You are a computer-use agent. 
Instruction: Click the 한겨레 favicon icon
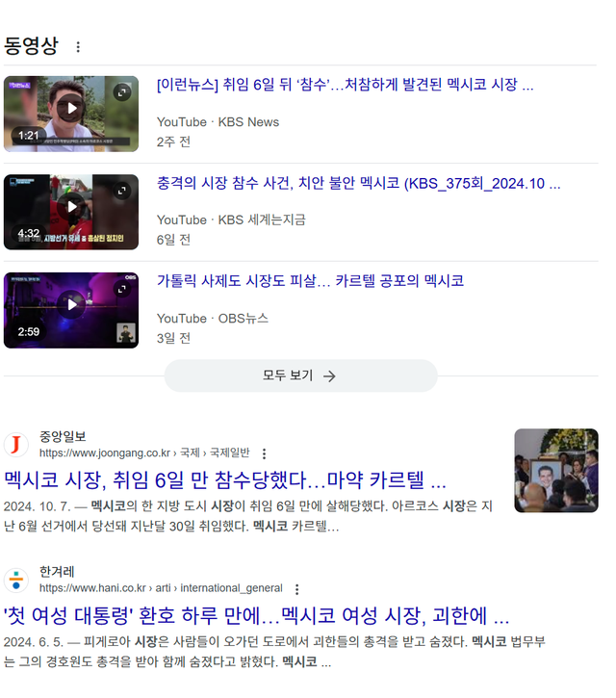tap(16, 580)
